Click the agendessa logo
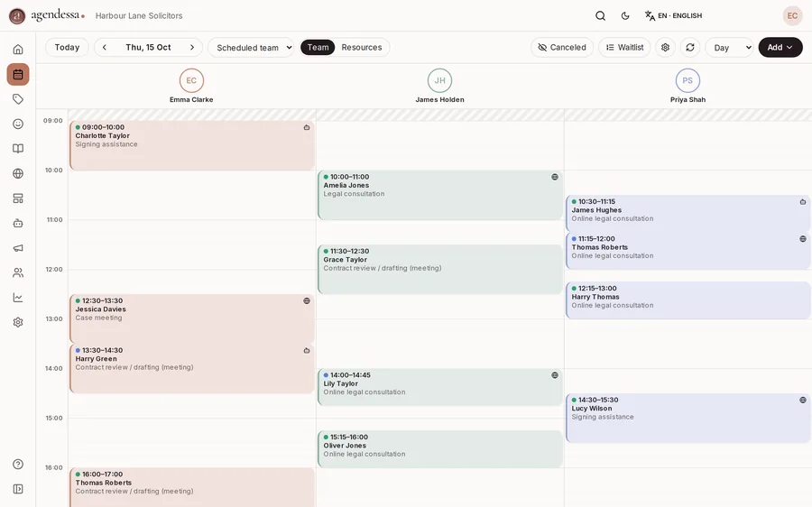This screenshot has width=812, height=507. 47,15
